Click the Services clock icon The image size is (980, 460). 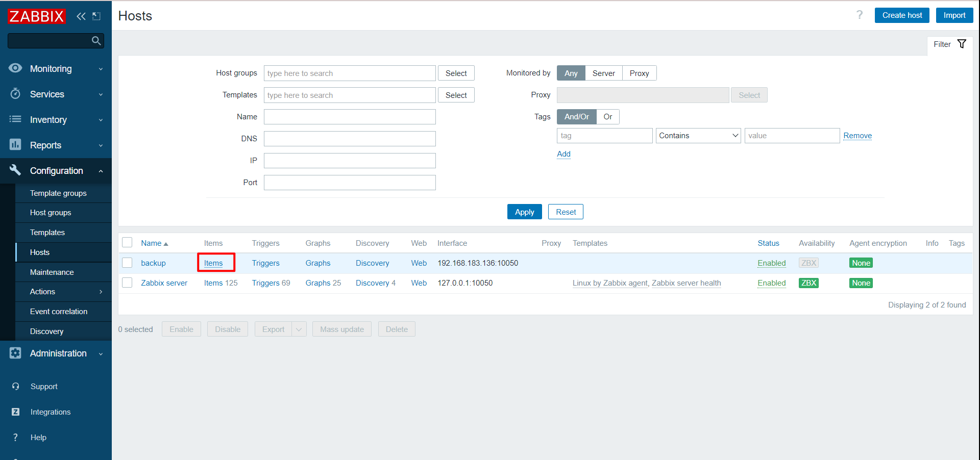15,94
